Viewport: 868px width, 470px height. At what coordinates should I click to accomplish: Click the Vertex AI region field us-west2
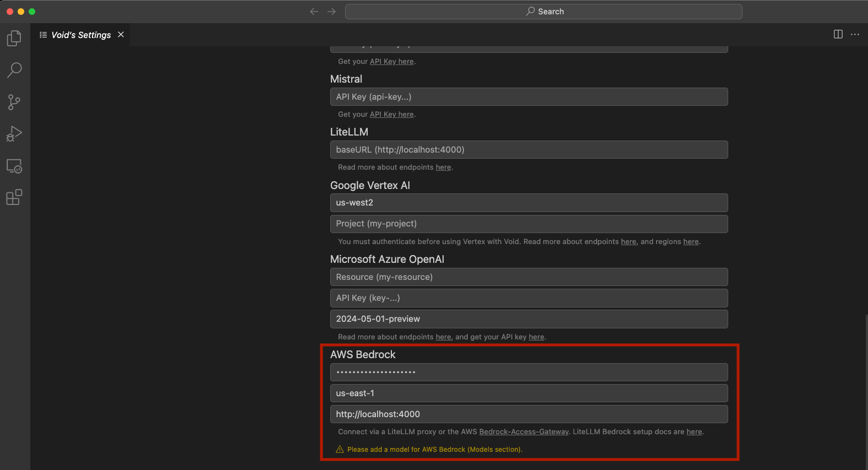[x=529, y=203]
